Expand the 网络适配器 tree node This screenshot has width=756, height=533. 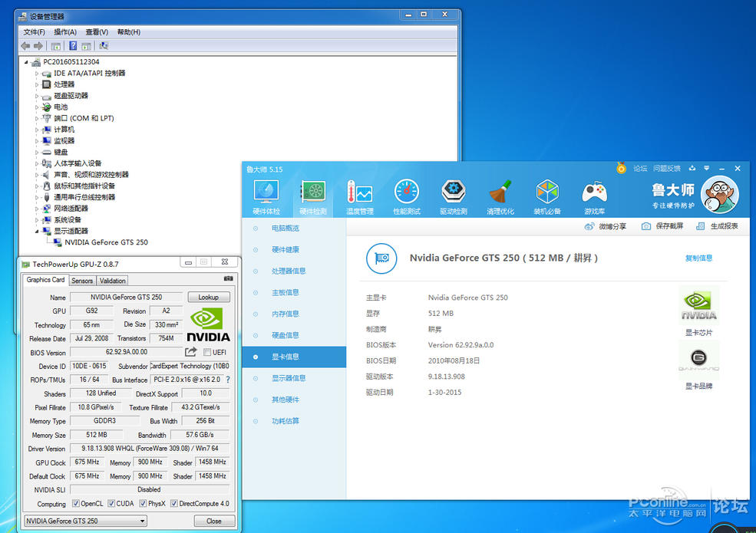tap(37, 209)
